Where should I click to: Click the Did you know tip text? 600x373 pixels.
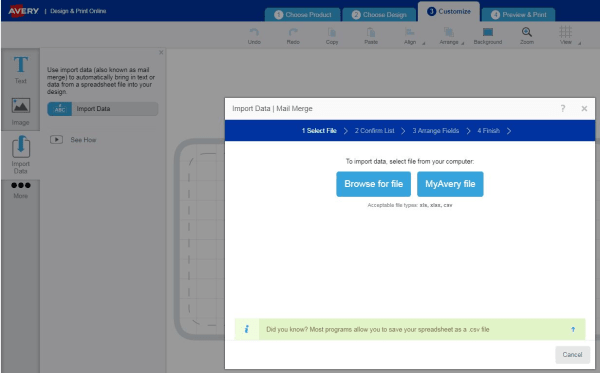378,329
